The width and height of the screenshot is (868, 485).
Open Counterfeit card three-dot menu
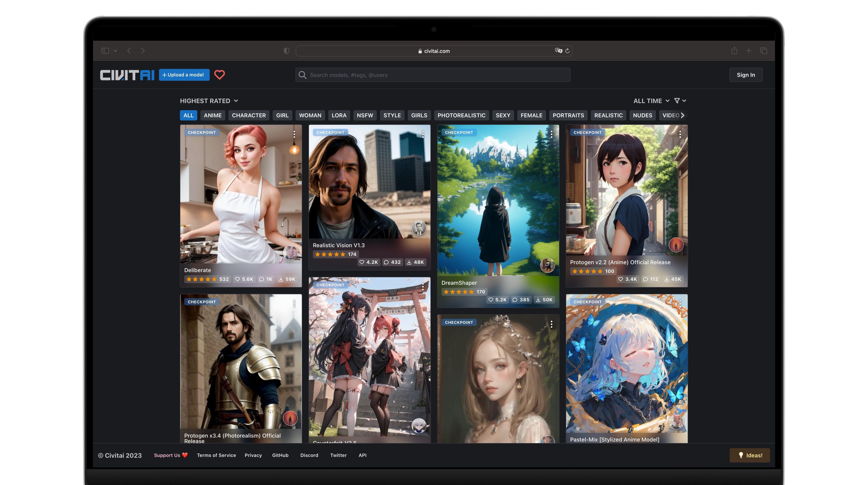click(423, 287)
